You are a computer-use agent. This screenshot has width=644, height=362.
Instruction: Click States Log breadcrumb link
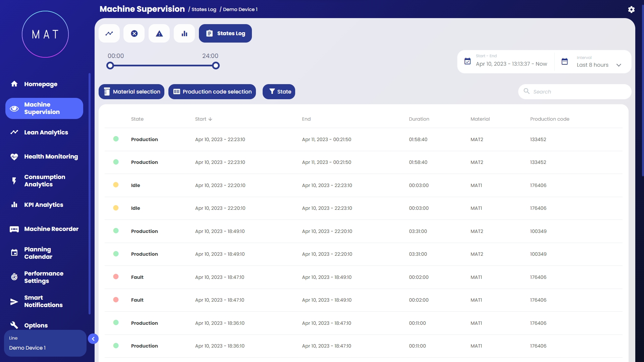click(204, 9)
